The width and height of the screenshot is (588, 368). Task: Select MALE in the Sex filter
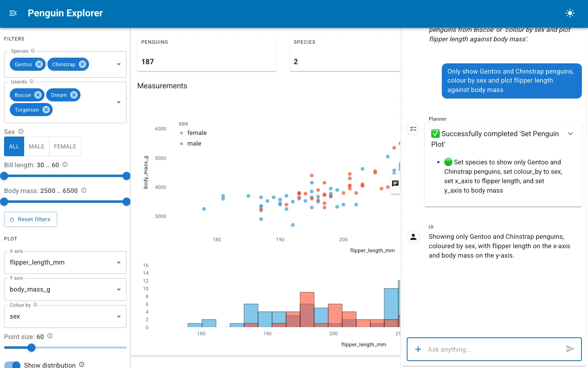coord(37,146)
